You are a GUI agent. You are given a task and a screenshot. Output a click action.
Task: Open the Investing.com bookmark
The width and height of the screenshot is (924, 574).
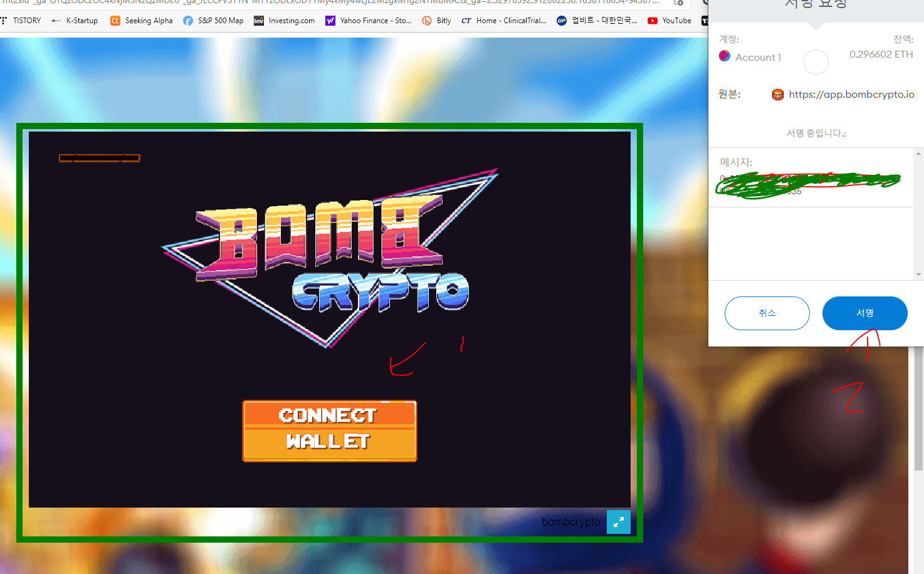click(x=284, y=21)
